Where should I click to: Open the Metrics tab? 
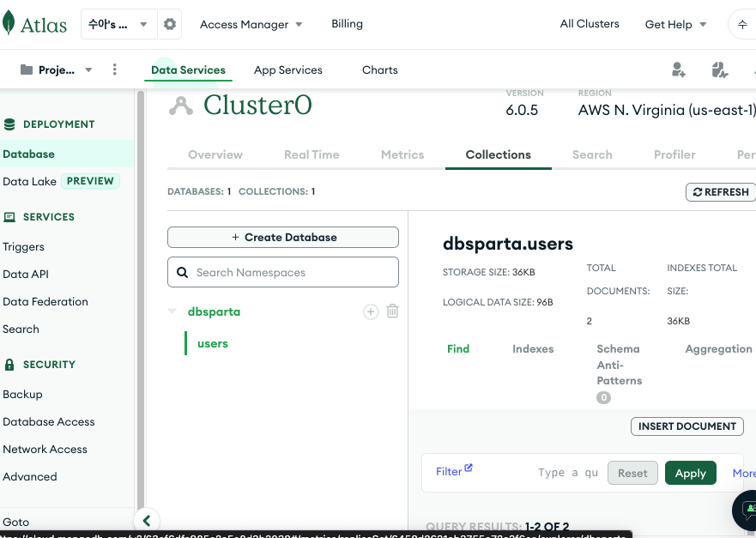click(402, 154)
